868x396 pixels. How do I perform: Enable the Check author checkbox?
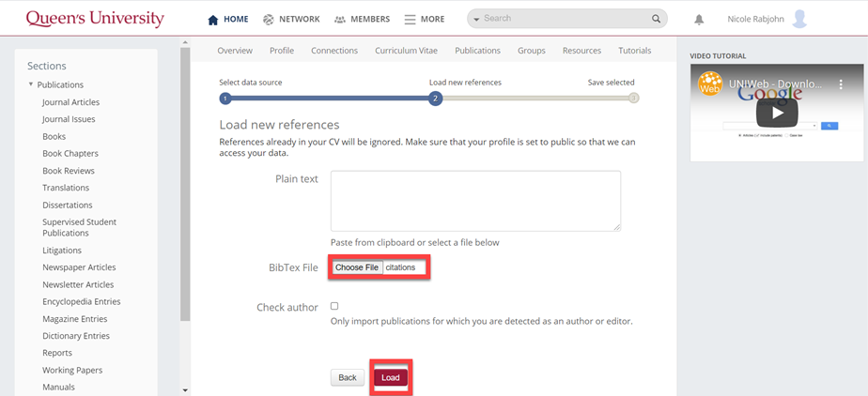pos(334,306)
